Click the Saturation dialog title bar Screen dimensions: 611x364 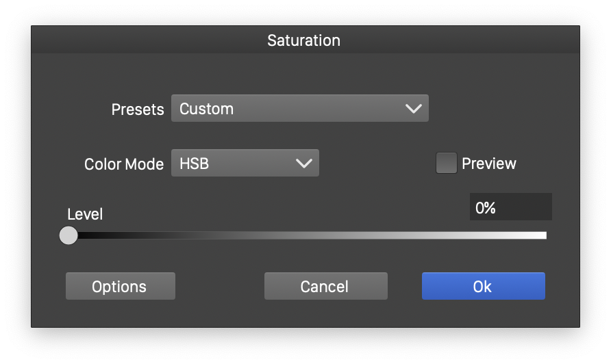(x=304, y=40)
